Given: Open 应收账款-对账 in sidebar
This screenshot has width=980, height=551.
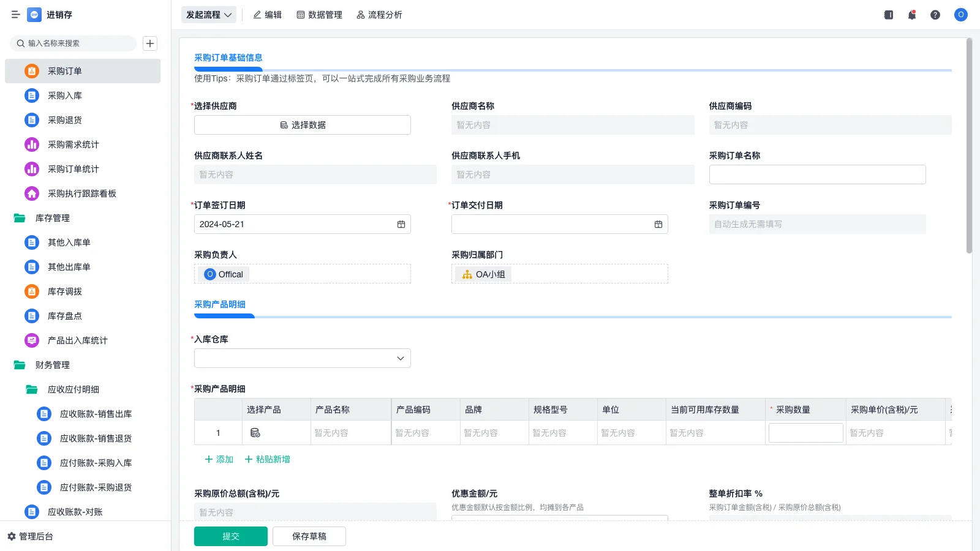Looking at the screenshot, I should click(75, 512).
